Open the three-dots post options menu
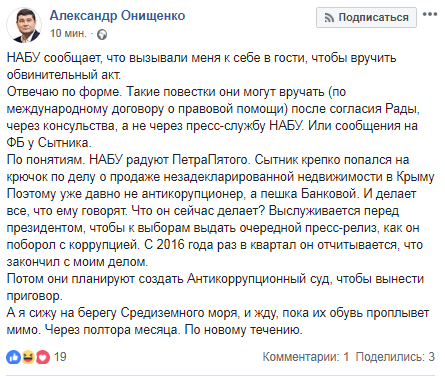The height and width of the screenshot is (376, 445). tap(430, 14)
